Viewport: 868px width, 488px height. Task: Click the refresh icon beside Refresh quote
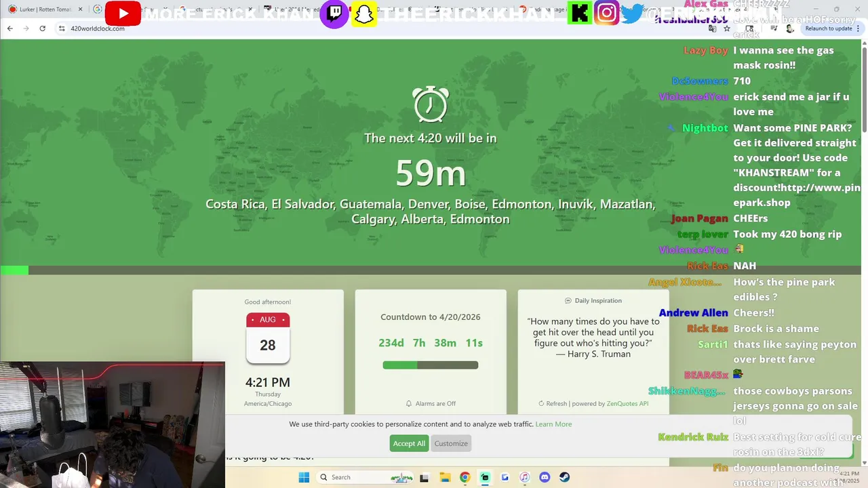click(541, 403)
